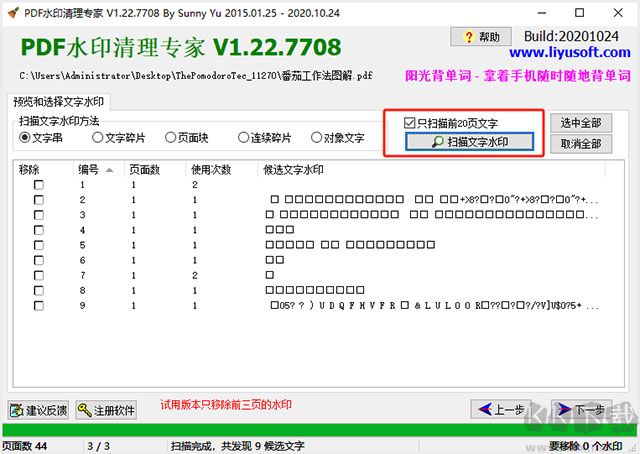This screenshot has width=640, height=454.
Task: Check the remove box for row 3
Action: pos(39,215)
